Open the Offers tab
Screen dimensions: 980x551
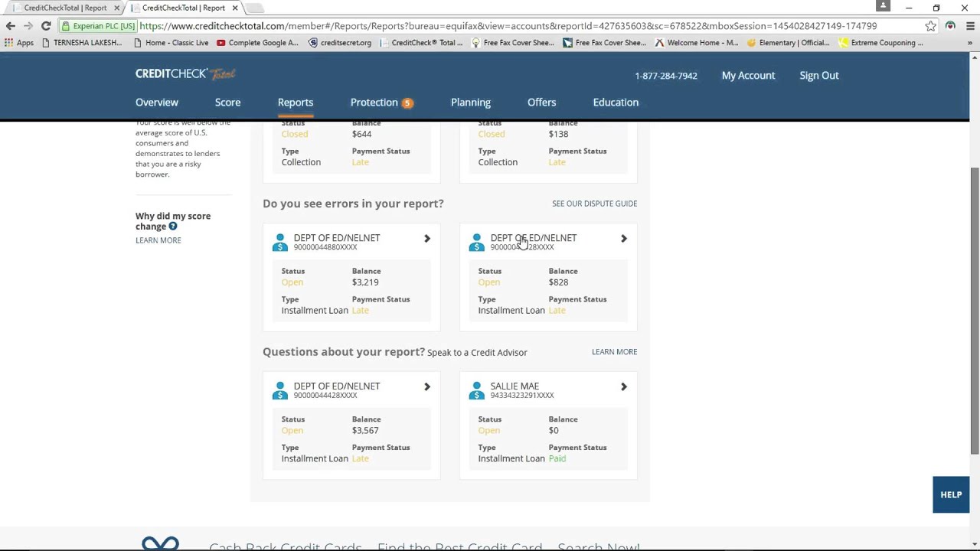(x=541, y=103)
